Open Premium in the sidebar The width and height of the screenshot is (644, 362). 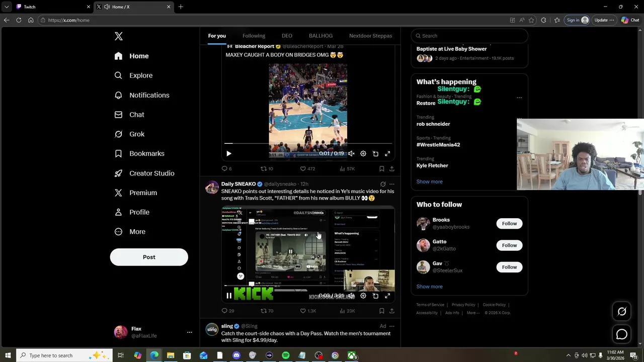tap(136, 193)
